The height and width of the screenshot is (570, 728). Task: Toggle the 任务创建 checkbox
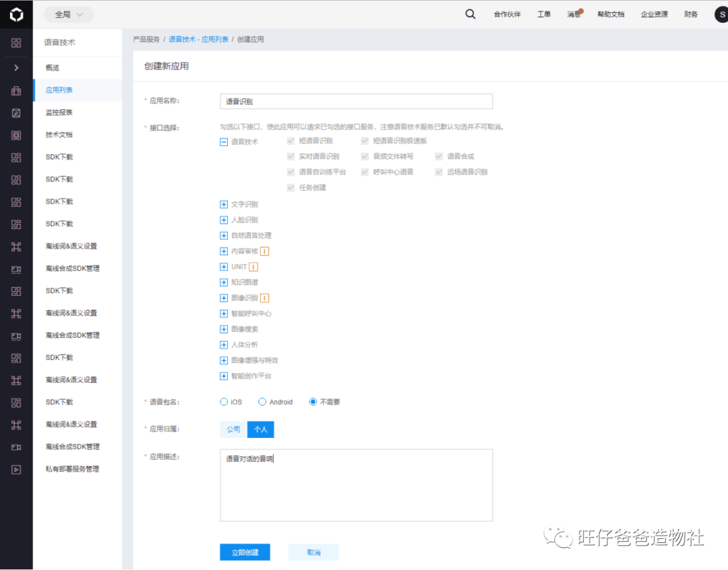coord(291,188)
